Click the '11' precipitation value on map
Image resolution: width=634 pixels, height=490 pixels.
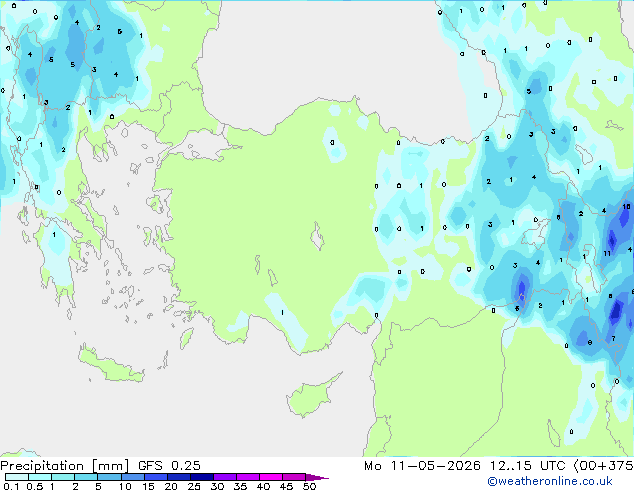pyautogui.click(x=607, y=253)
